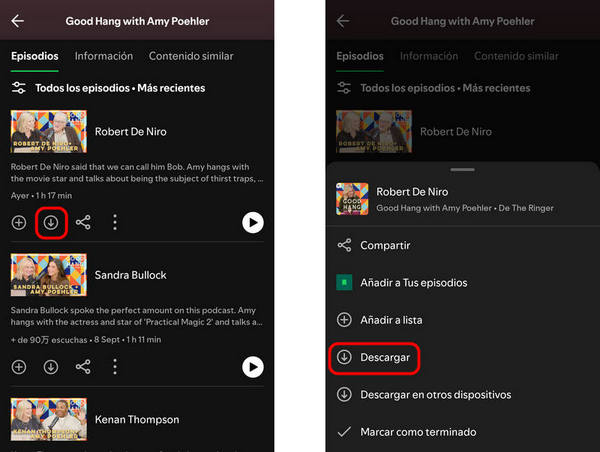
Task: Open Kenan Thompson episode thumbnail
Action: click(49, 419)
